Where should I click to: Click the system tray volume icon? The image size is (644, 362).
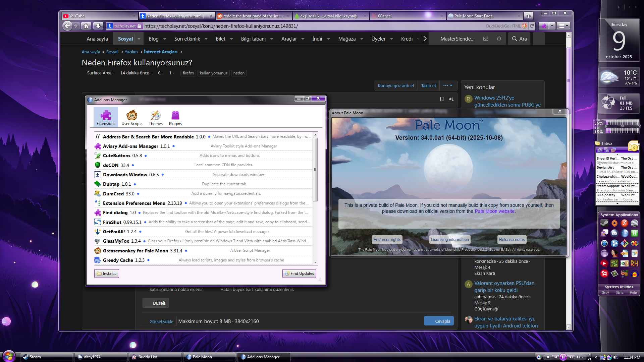click(x=616, y=357)
